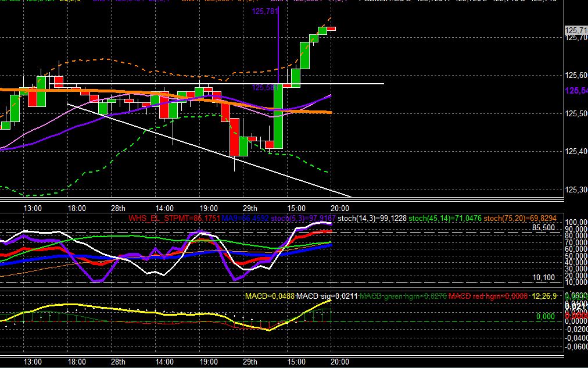Click the MACD red hgm=0,0000 label
This screenshot has height=368, width=588.
click(488, 296)
